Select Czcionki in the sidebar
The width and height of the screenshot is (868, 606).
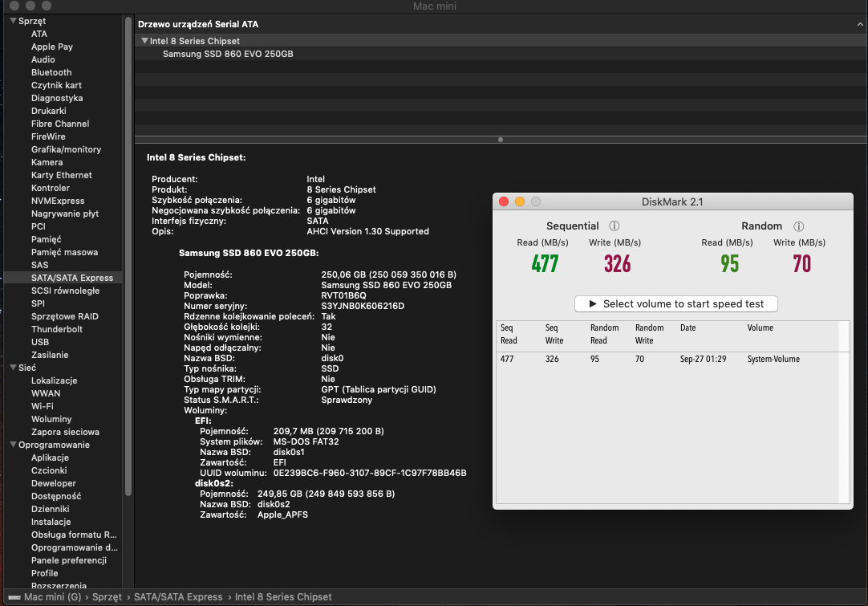(x=49, y=470)
